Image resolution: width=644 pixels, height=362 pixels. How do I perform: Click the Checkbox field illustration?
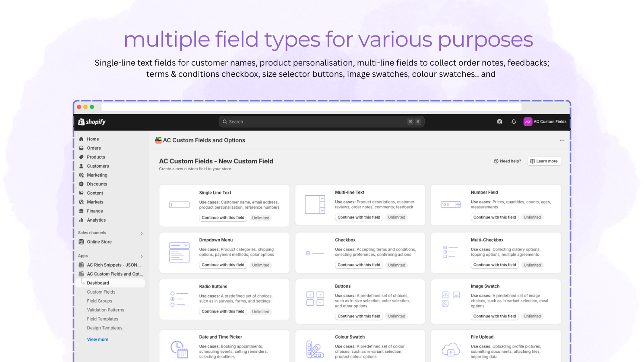point(315,253)
